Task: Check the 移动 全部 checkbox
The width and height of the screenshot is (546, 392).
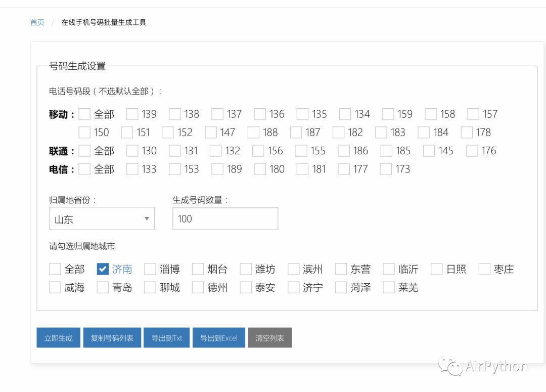Action: pos(84,114)
